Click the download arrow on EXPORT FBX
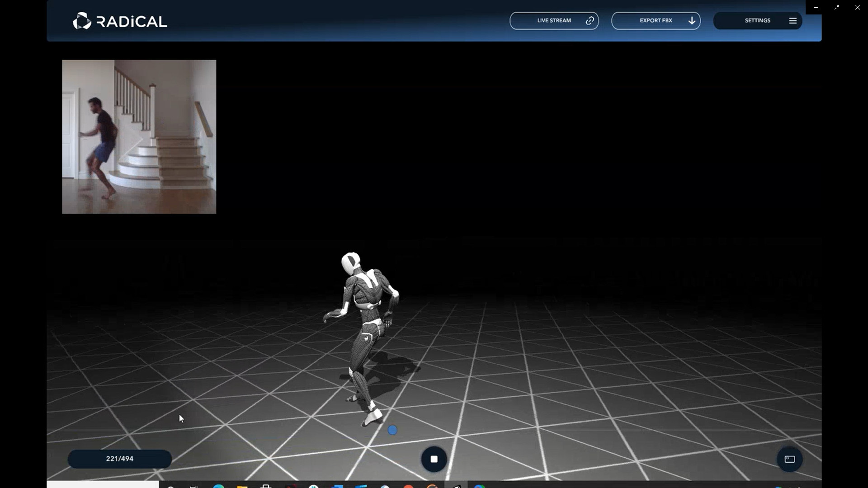Image resolution: width=868 pixels, height=488 pixels. coord(691,20)
